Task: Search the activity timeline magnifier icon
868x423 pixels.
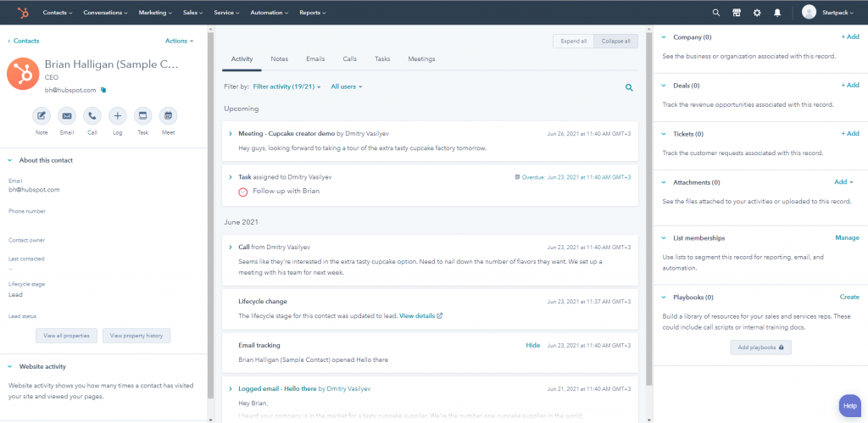Action: point(629,87)
